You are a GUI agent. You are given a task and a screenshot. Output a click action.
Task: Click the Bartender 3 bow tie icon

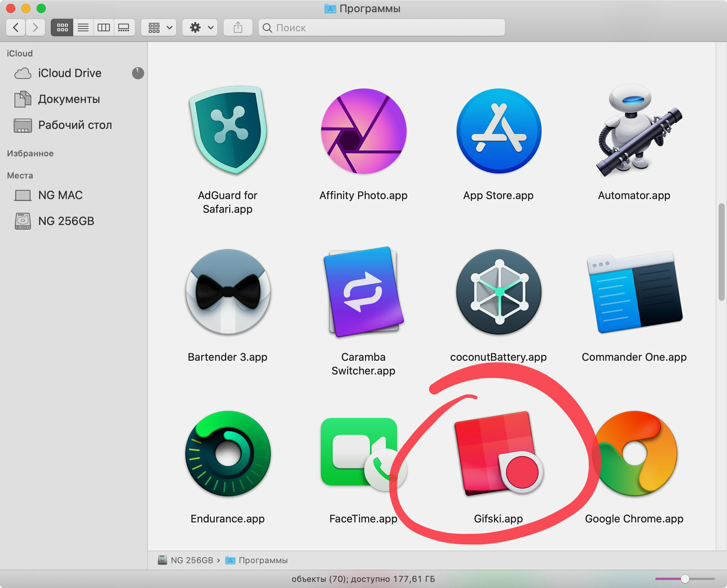pyautogui.click(x=228, y=292)
